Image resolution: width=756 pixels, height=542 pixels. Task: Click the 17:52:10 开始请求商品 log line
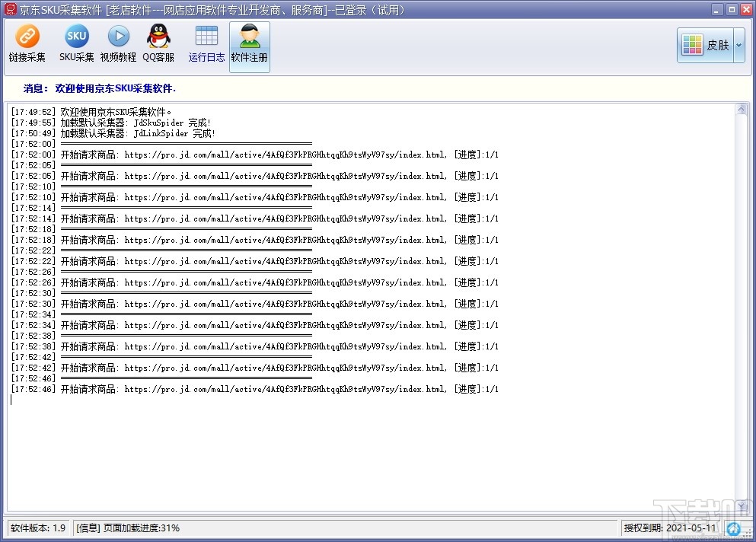(254, 196)
